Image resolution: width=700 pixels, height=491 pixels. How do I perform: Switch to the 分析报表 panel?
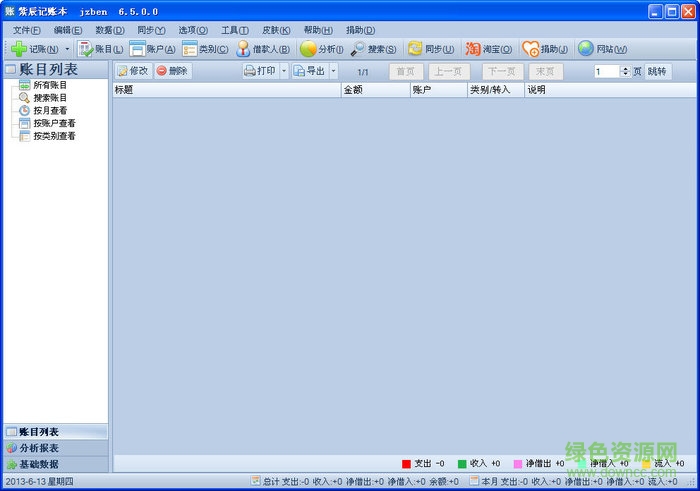coord(40,448)
